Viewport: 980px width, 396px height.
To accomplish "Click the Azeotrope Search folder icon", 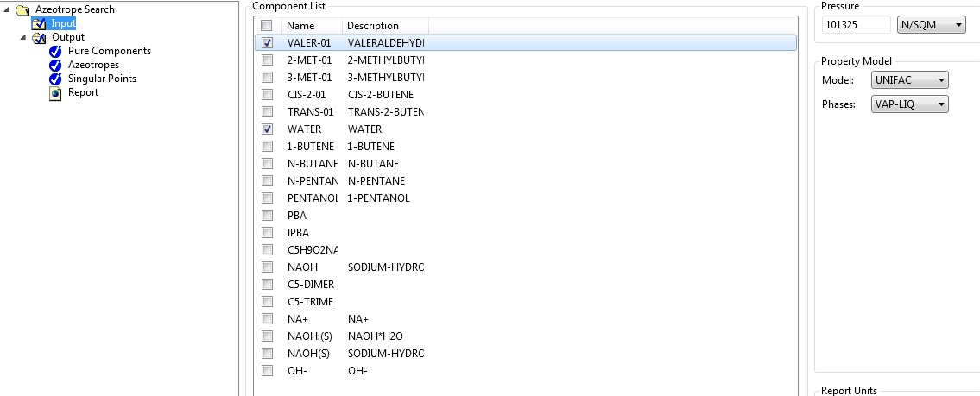I will pos(22,9).
